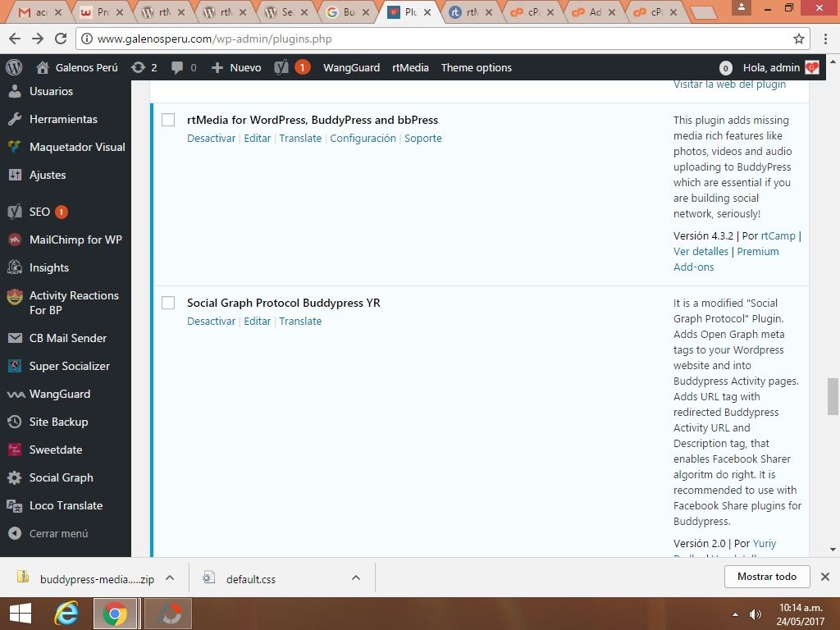Click the SEO sidebar icon

[15, 212]
